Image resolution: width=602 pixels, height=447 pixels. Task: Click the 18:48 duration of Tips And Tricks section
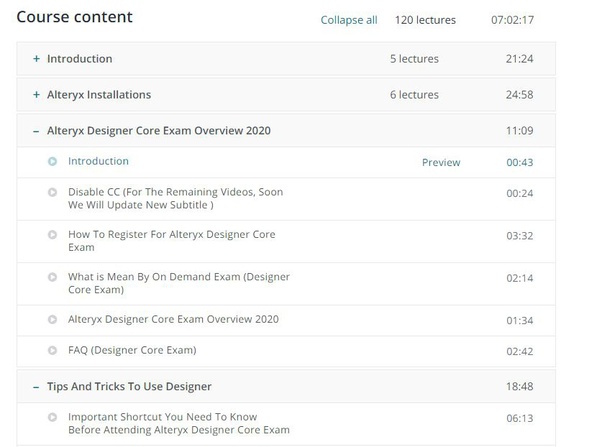[519, 386]
